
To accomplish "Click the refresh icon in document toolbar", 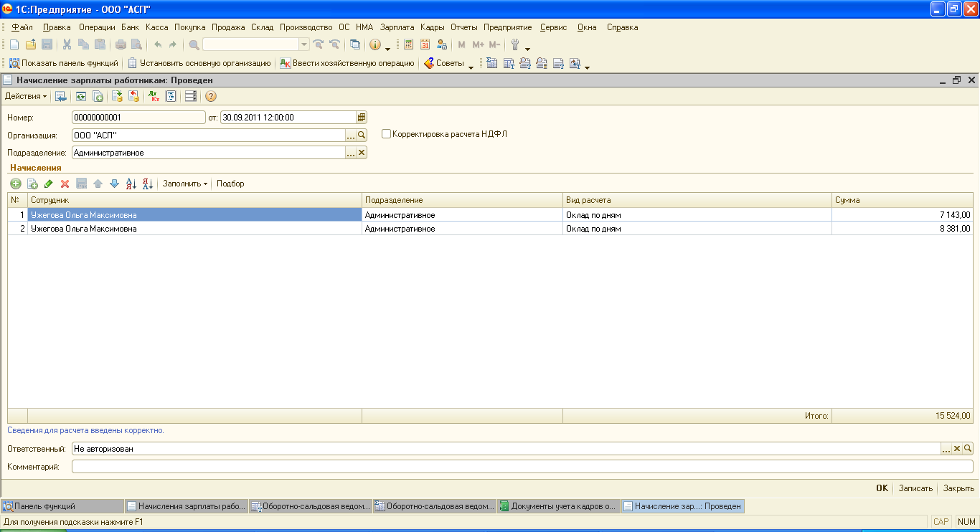I will (x=81, y=96).
